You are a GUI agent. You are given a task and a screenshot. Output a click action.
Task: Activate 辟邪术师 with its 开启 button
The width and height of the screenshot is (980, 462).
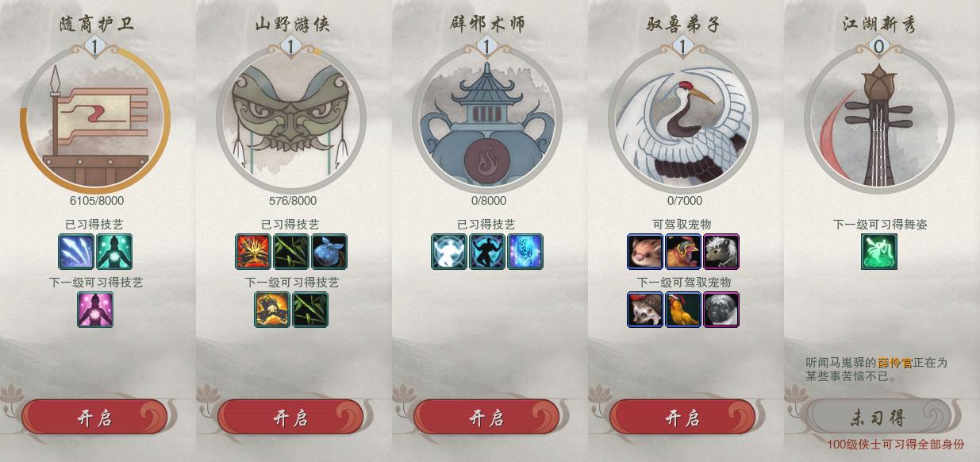pyautogui.click(x=486, y=418)
